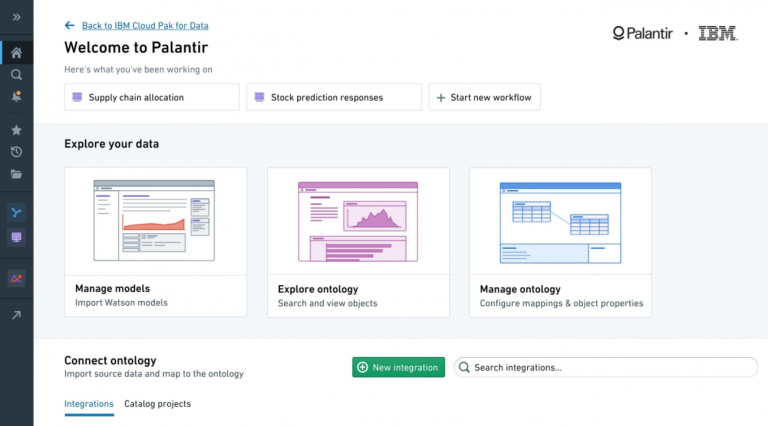Open recent history clock icon
Screen dimensions: 768x426
point(17,152)
